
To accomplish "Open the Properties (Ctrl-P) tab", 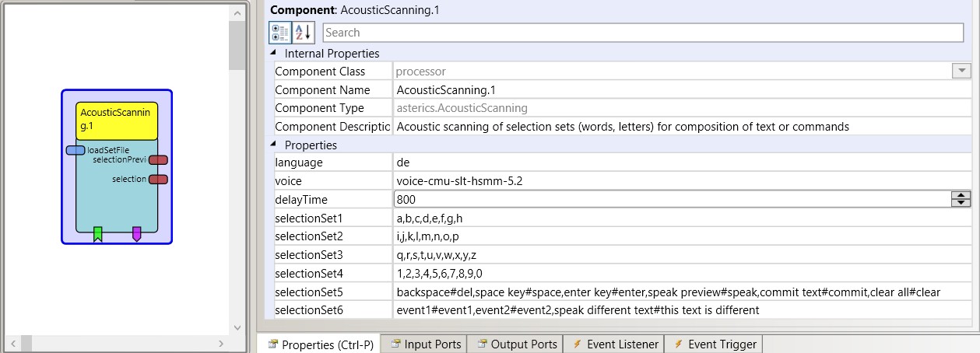I will tap(319, 344).
